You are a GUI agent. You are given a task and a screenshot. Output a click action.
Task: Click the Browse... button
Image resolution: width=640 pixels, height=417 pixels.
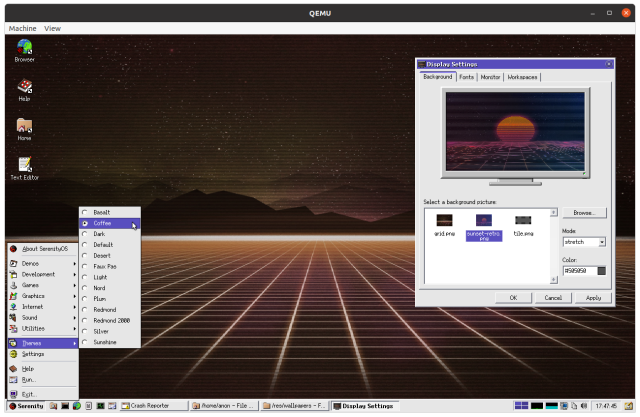pos(584,213)
